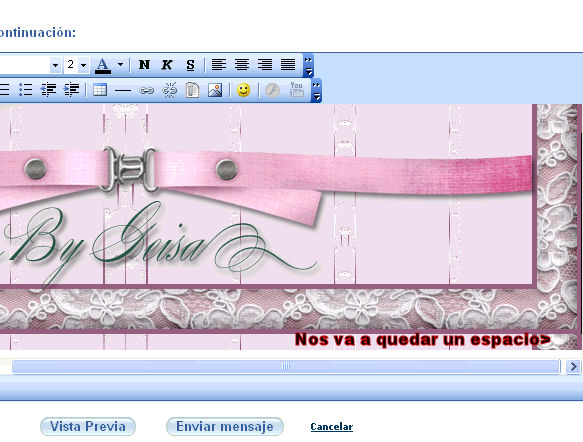The image size is (583, 442).
Task: Open the smiley emoticon picker
Action: 244,90
